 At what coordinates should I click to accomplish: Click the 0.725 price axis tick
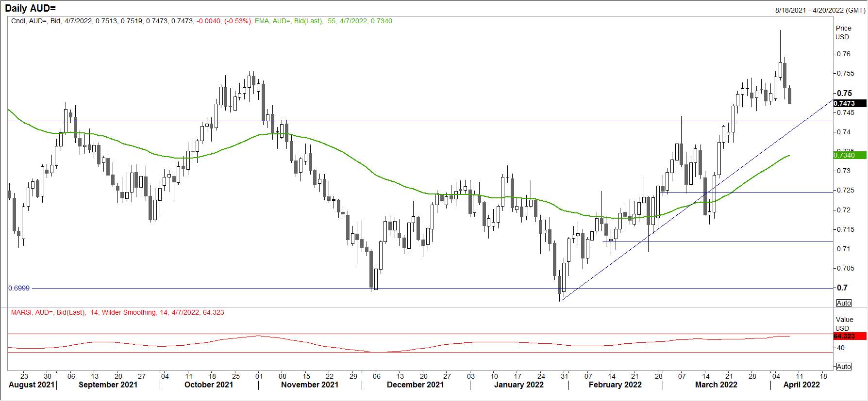846,190
